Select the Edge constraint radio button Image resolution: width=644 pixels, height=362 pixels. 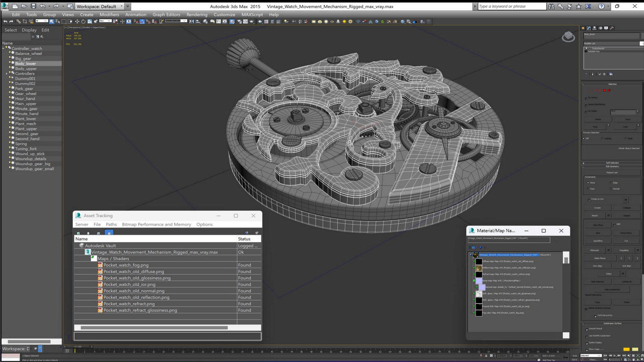611,183
